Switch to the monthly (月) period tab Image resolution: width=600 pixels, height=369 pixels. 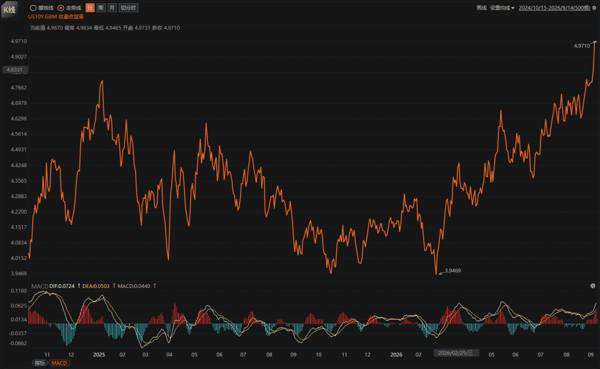112,8
